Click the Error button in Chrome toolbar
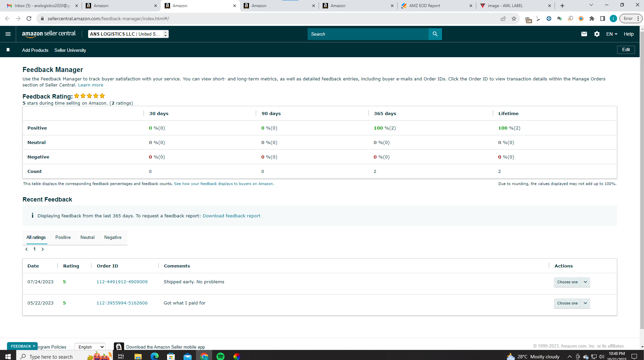644x360 pixels. tap(631, 19)
